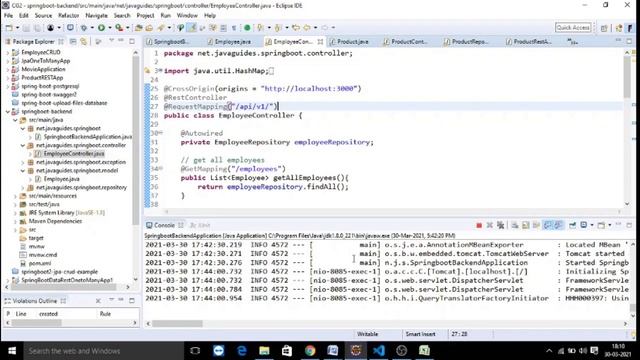Open the Project menu
The height and width of the screenshot is (360, 640).
tap(145, 16)
